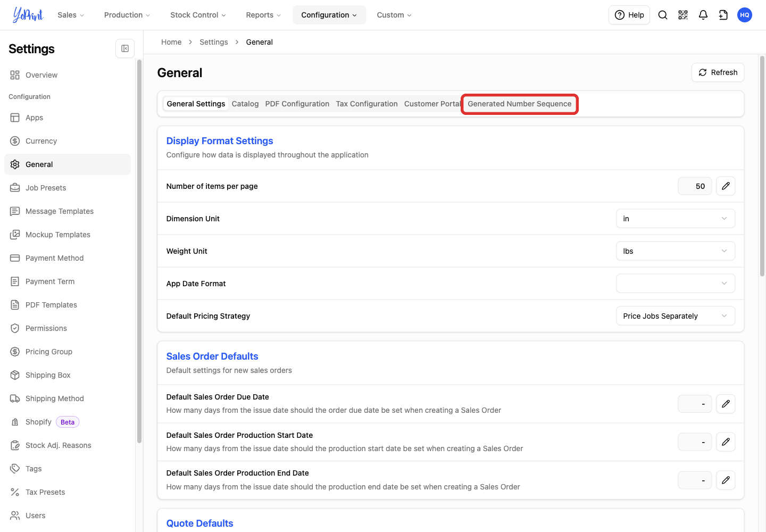Click the YoPrint logo
Viewport: 766px width, 532px height.
coord(28,15)
